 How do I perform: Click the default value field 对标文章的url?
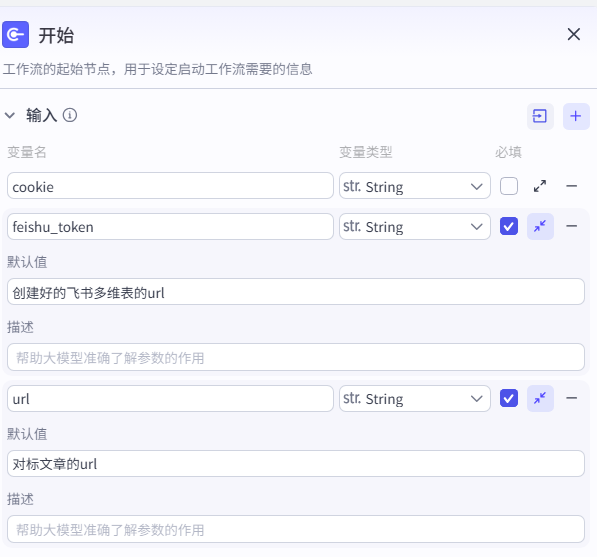(x=296, y=464)
